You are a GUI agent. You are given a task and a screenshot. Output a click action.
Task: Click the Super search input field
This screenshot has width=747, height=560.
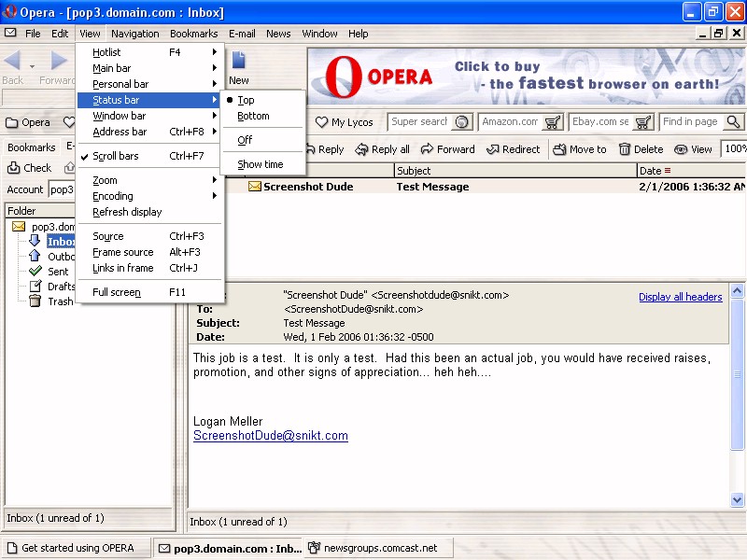419,122
